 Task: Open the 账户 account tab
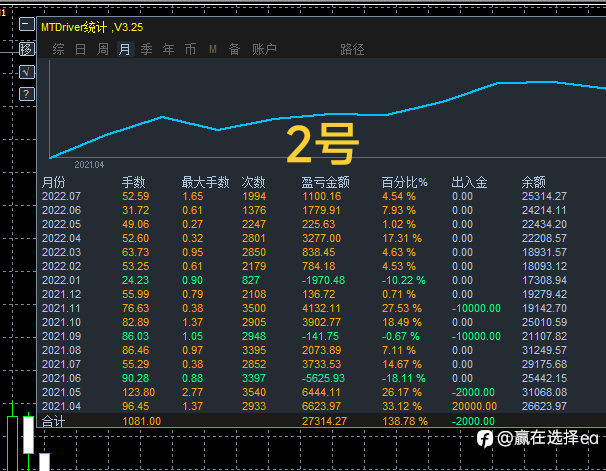(x=264, y=49)
